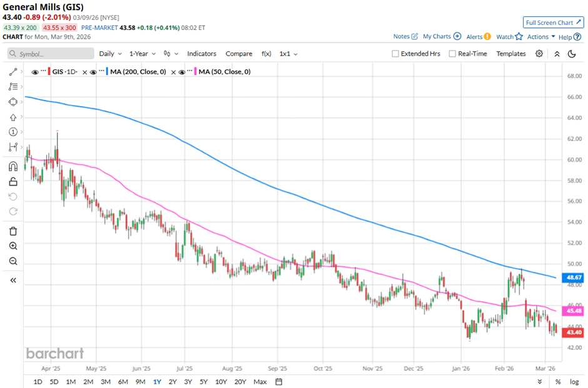Remove the MA 200 indicator
This screenshot has height=388, width=588.
coord(173,72)
